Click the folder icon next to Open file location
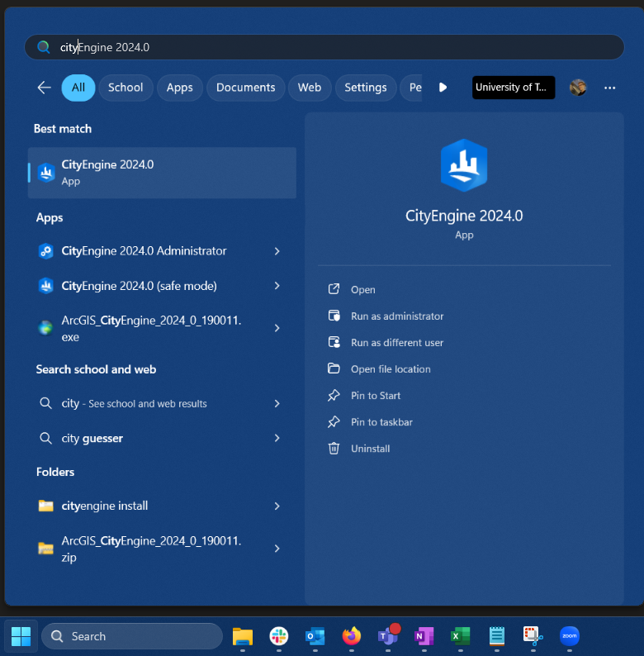The width and height of the screenshot is (644, 656). click(334, 368)
